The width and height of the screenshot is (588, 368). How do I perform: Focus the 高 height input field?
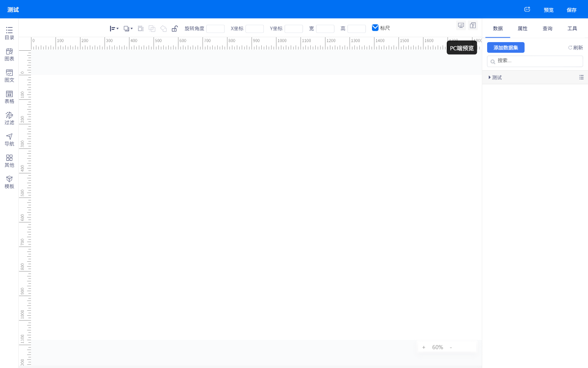356,29
